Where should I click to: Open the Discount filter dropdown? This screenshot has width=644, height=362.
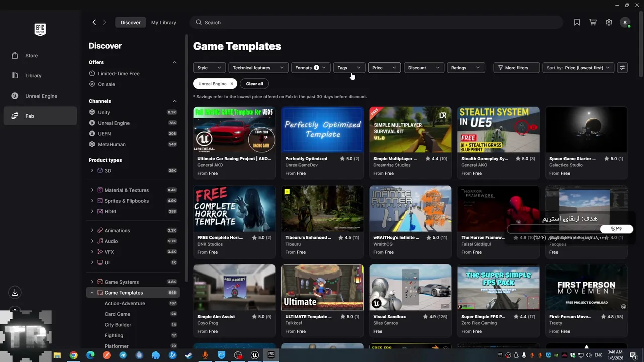click(424, 68)
